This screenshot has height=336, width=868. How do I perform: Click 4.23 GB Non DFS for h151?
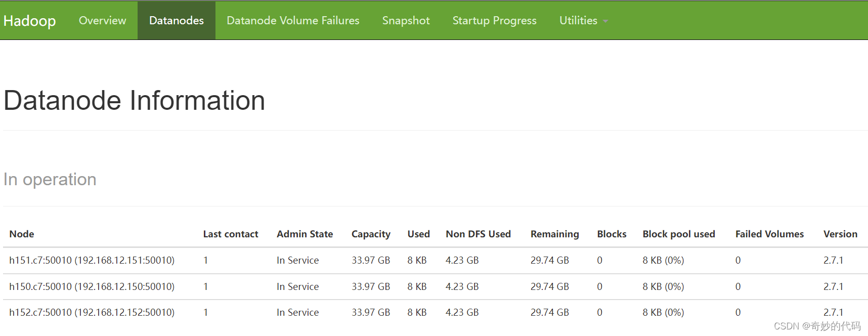[x=462, y=260]
